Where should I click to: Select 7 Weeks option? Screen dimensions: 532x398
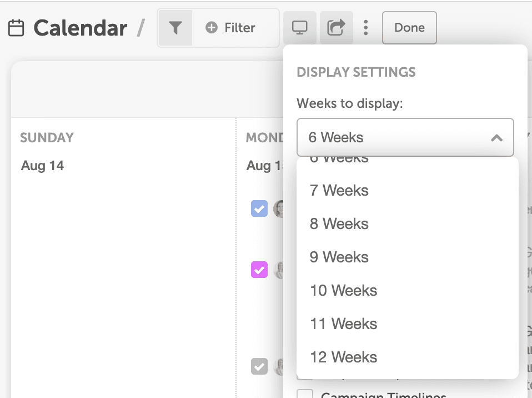click(x=339, y=191)
